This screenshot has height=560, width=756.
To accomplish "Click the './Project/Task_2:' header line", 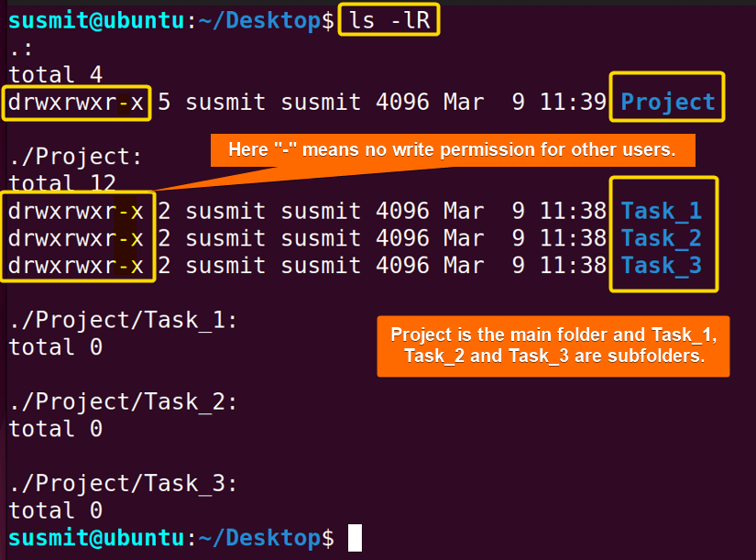I will (x=123, y=401).
